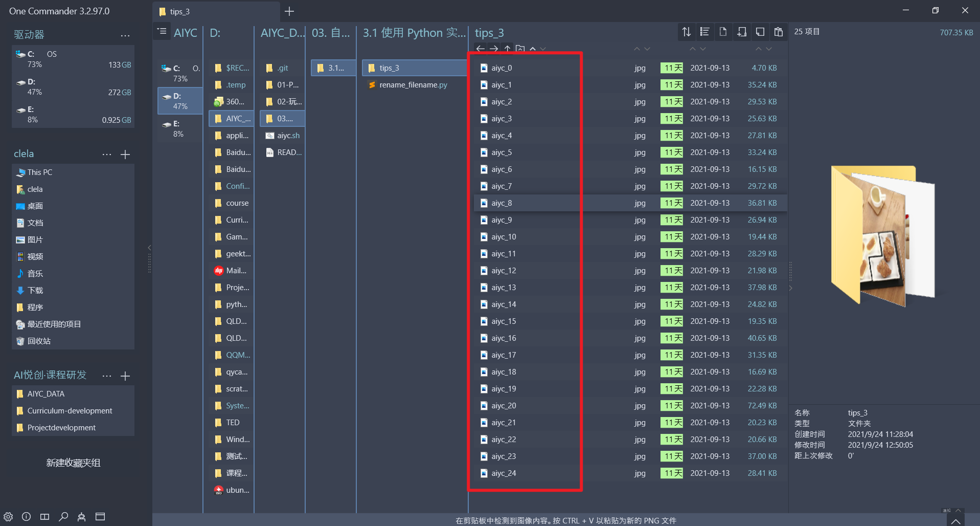
Task: Open the 回收站 favorite
Action: (x=73, y=341)
